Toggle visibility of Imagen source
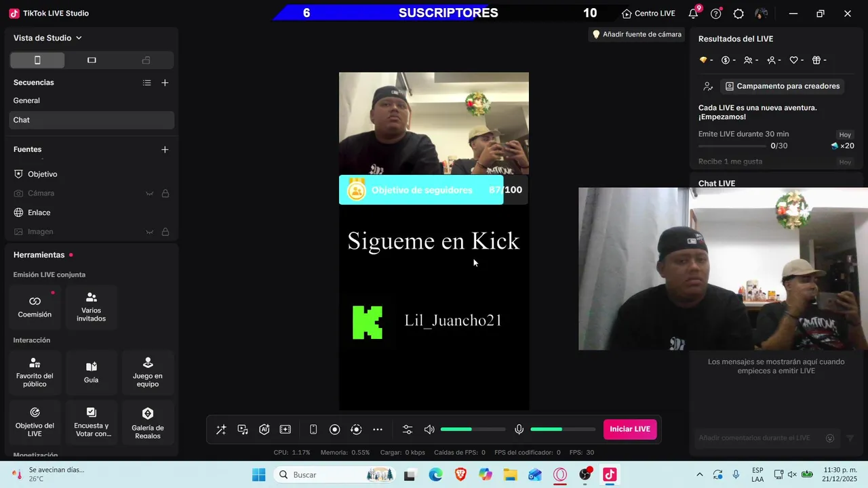 [149, 232]
